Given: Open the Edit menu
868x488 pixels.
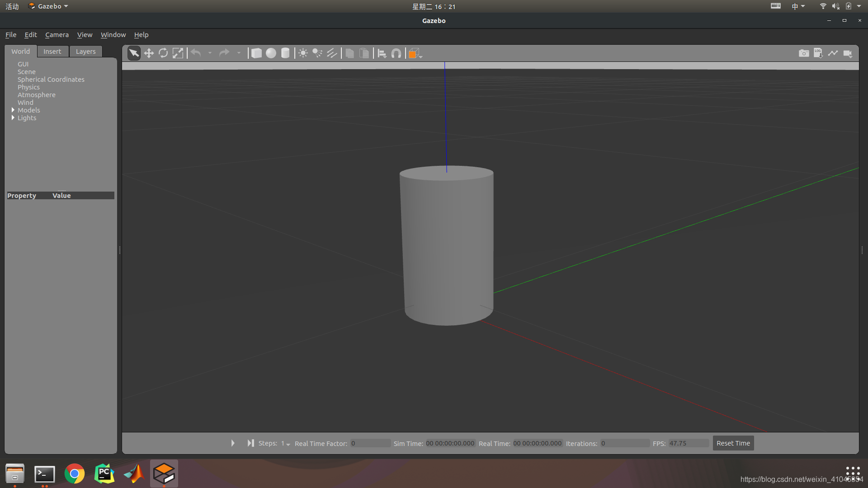Looking at the screenshot, I should 31,35.
